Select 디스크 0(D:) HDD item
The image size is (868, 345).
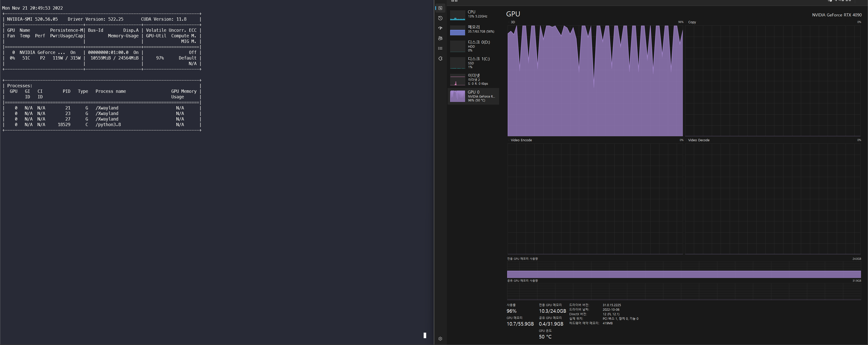coord(473,46)
